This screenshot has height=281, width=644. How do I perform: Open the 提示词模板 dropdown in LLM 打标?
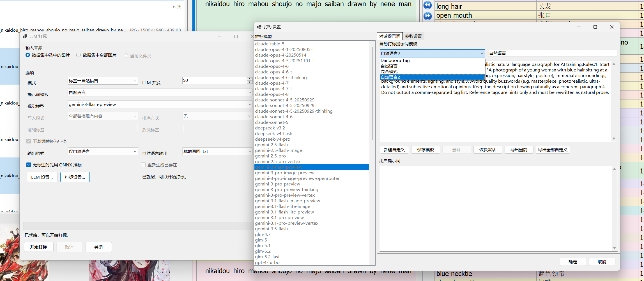[160, 92]
